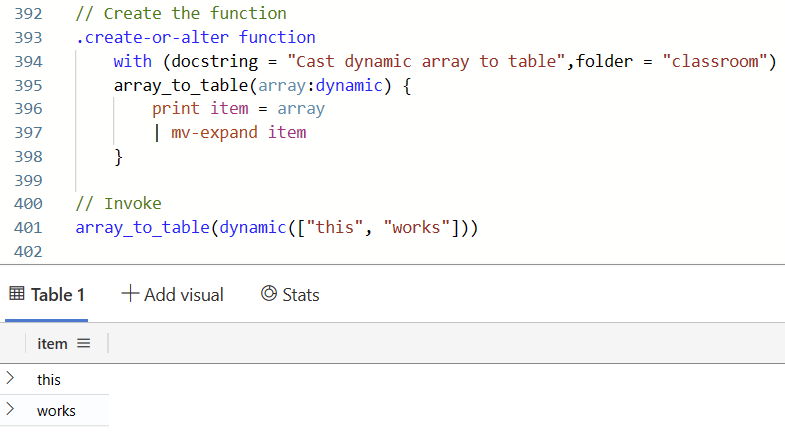Click the plus icon for Add visual

click(x=129, y=294)
